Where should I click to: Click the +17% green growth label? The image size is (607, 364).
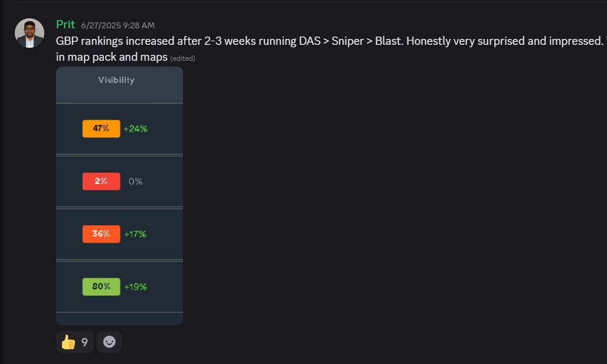click(136, 234)
